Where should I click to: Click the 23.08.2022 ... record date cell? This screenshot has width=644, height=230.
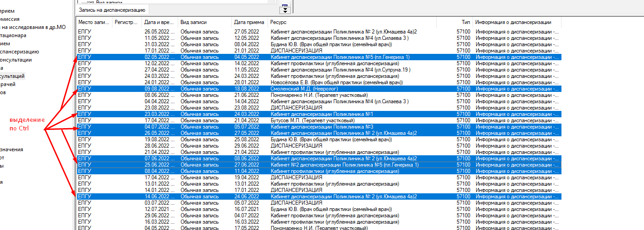(x=160, y=108)
